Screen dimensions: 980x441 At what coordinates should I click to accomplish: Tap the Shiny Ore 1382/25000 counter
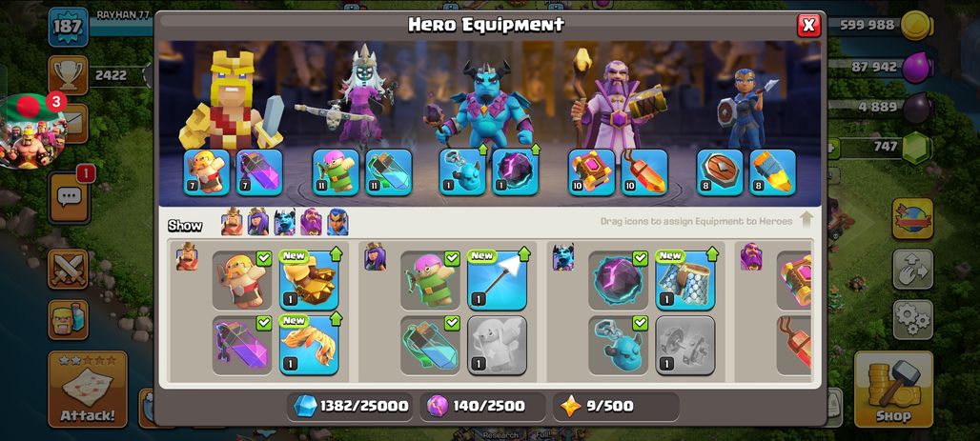[x=352, y=407]
